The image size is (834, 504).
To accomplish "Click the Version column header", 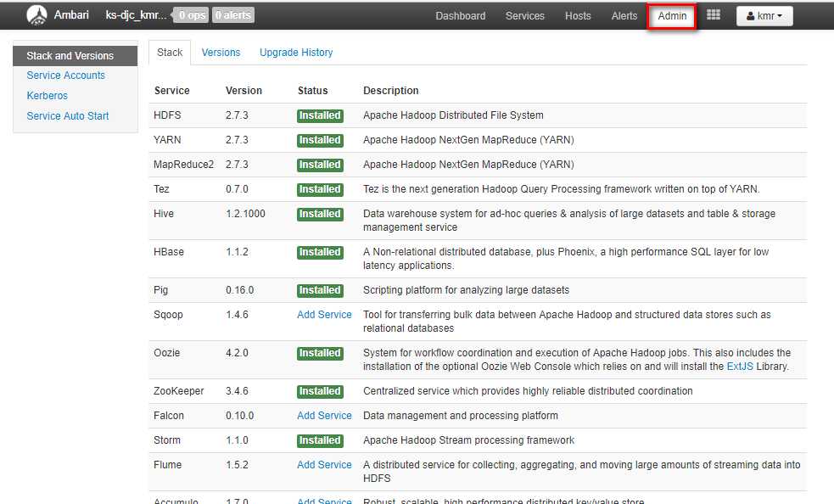I will [243, 91].
